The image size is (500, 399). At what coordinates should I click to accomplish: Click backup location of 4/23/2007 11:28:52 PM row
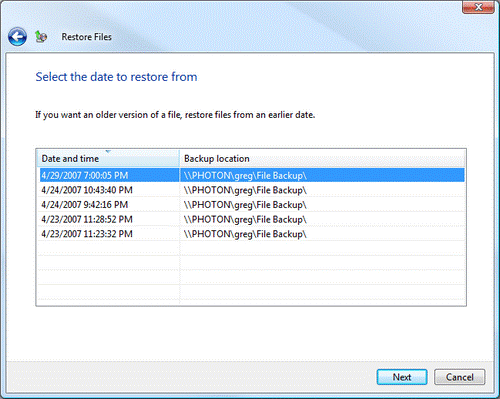pyautogui.click(x=245, y=220)
